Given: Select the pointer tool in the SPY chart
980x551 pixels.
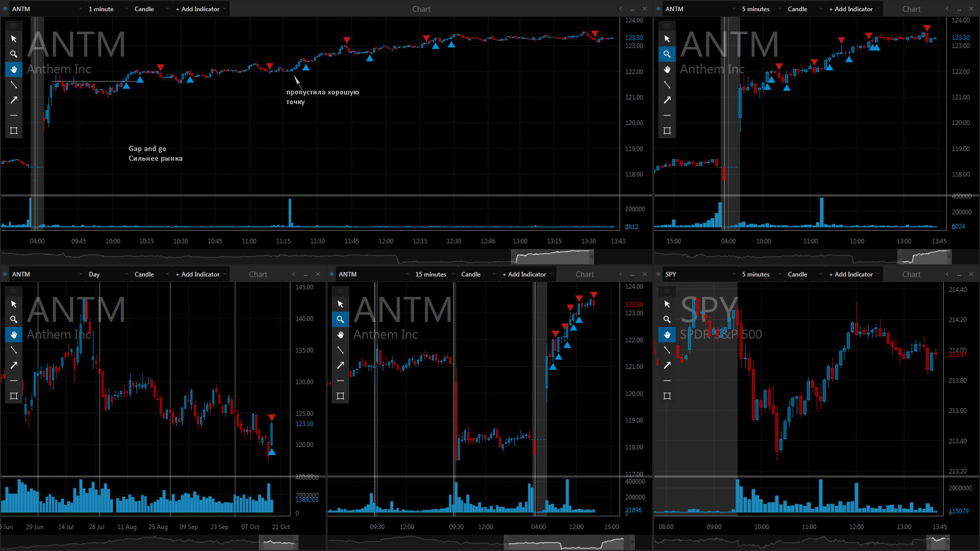Looking at the screenshot, I should coord(667,304).
